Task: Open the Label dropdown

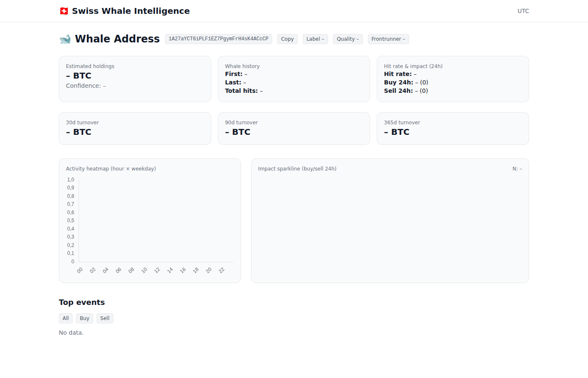Action: click(315, 39)
